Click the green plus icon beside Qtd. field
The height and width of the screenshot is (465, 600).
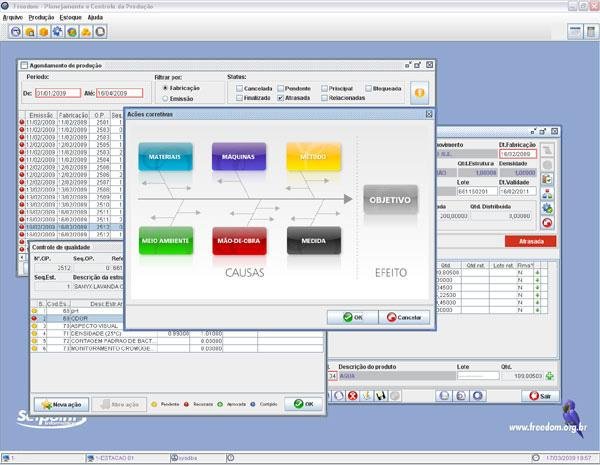click(550, 376)
